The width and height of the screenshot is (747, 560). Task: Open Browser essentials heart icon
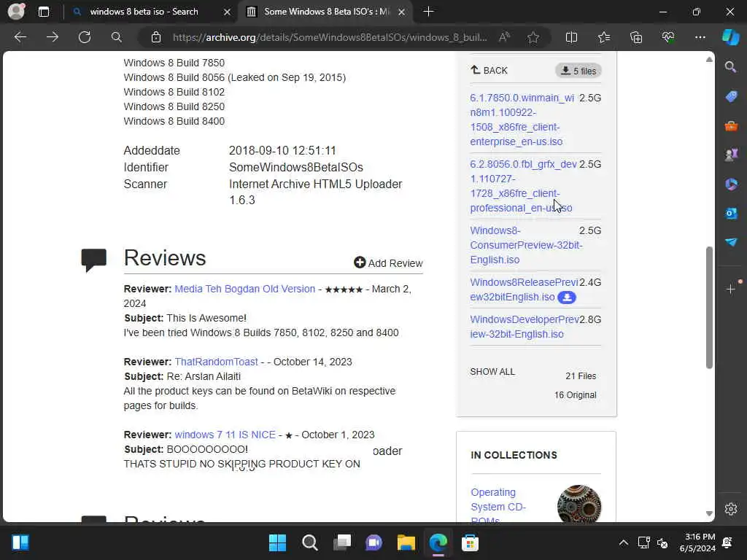tap(668, 37)
